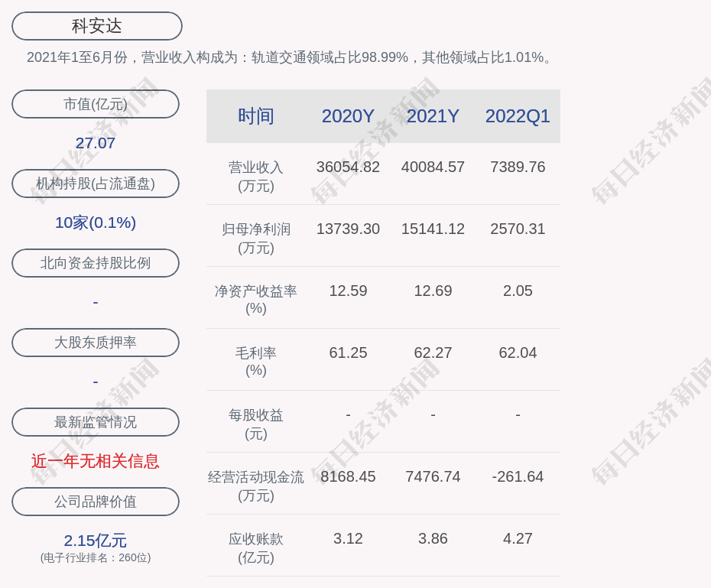This screenshot has width=711, height=588.
Task: Click revenue value 40084.57
Action: click(433, 167)
